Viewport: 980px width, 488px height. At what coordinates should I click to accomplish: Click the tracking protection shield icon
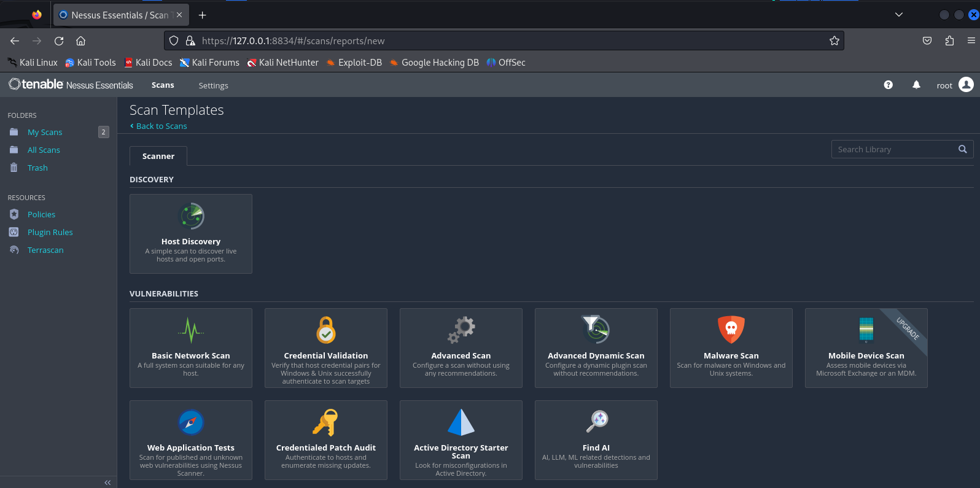[x=174, y=41]
